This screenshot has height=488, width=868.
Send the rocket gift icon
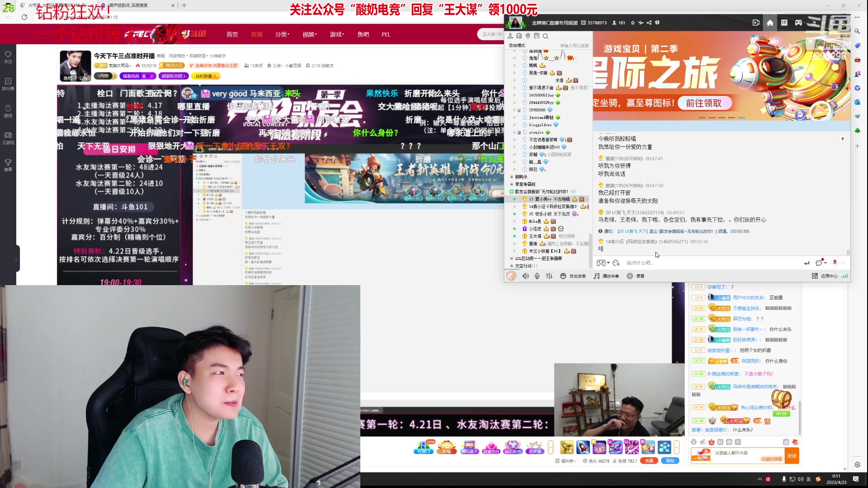(583, 447)
